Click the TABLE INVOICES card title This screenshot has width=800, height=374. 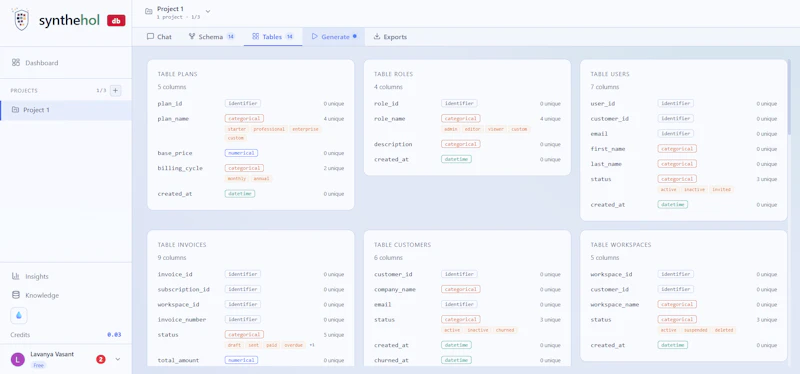(x=182, y=245)
